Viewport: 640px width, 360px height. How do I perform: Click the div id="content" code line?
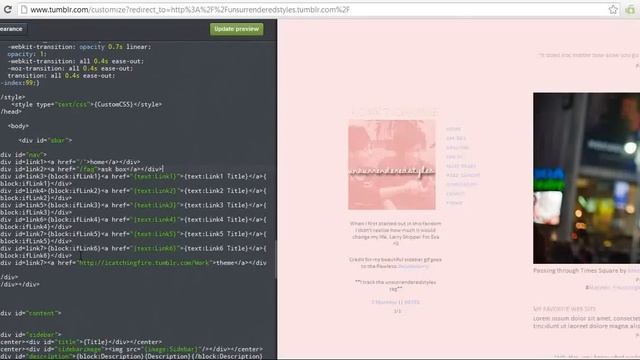(31, 313)
